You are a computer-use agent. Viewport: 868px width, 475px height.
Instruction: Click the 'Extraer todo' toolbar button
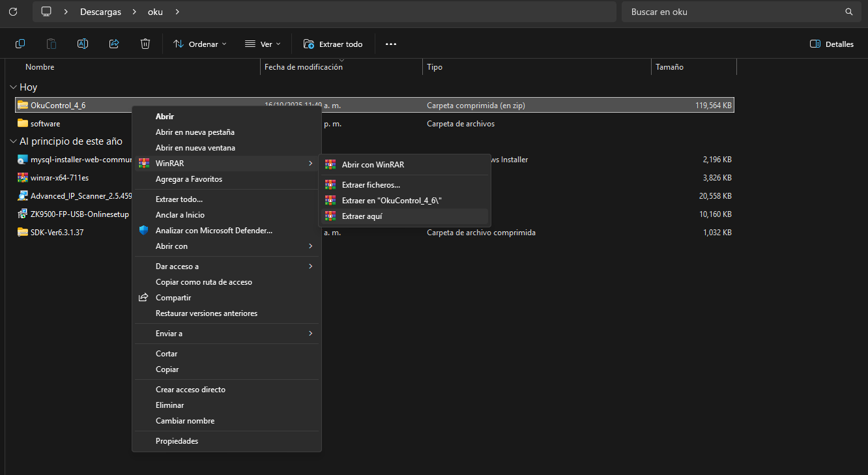pyautogui.click(x=333, y=44)
